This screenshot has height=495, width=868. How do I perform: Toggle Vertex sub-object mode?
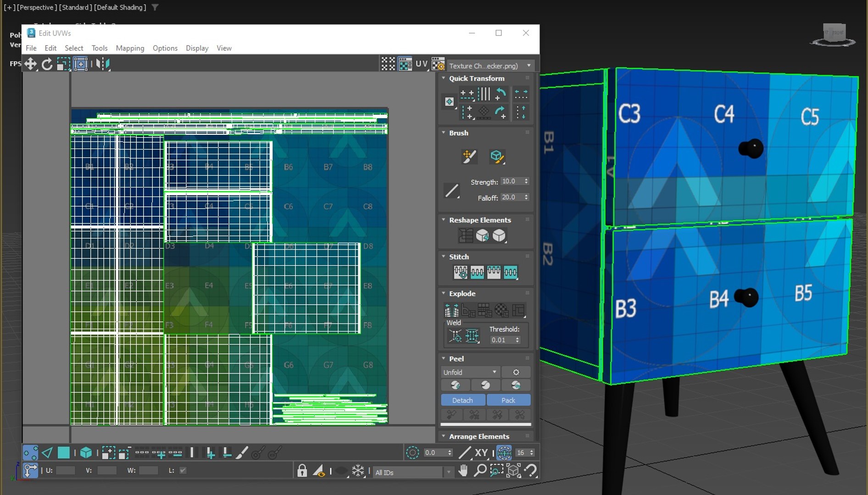click(30, 453)
